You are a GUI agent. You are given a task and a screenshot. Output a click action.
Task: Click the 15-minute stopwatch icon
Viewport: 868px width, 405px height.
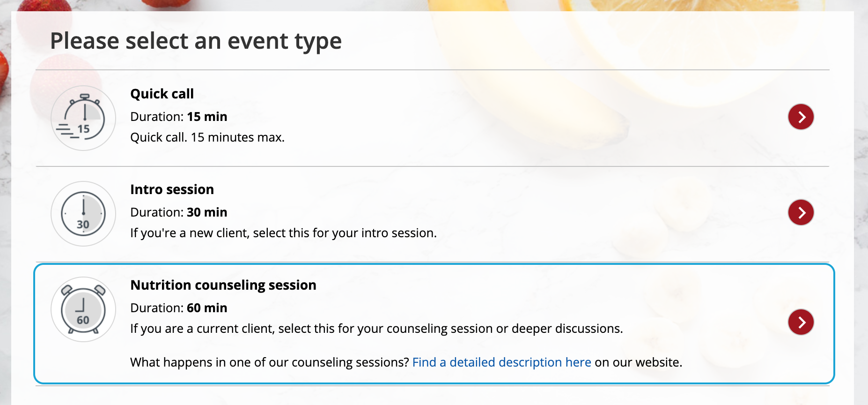[x=83, y=118]
